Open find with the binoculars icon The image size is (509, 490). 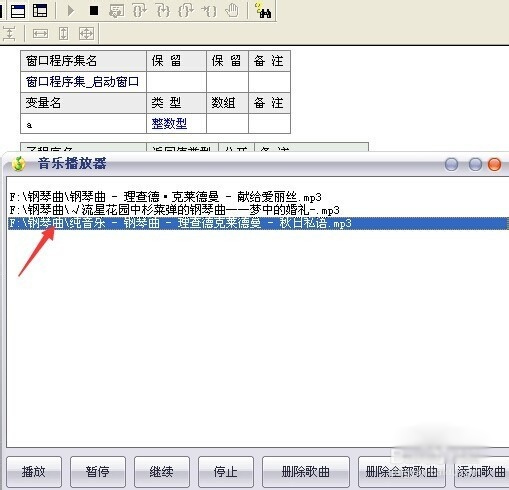[x=263, y=11]
